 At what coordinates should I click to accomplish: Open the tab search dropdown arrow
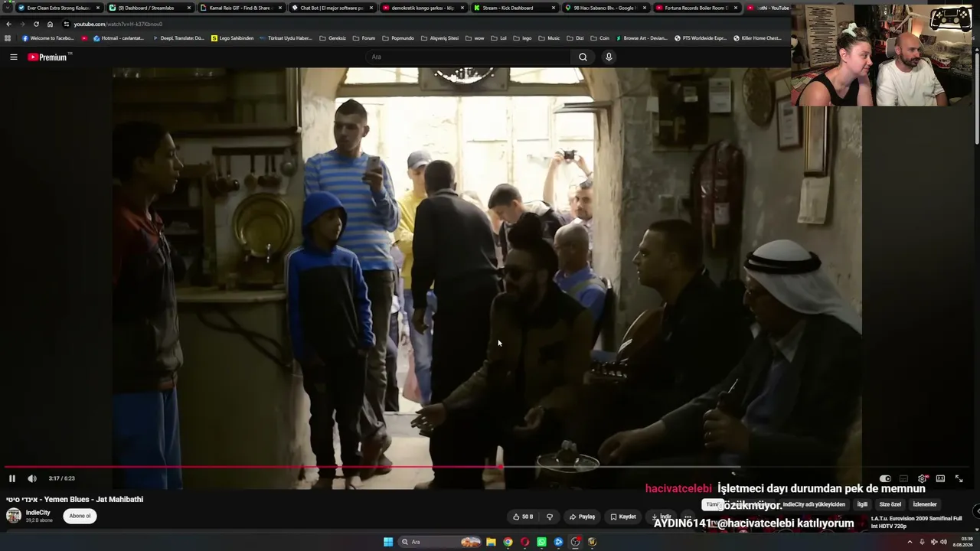pyautogui.click(x=7, y=8)
